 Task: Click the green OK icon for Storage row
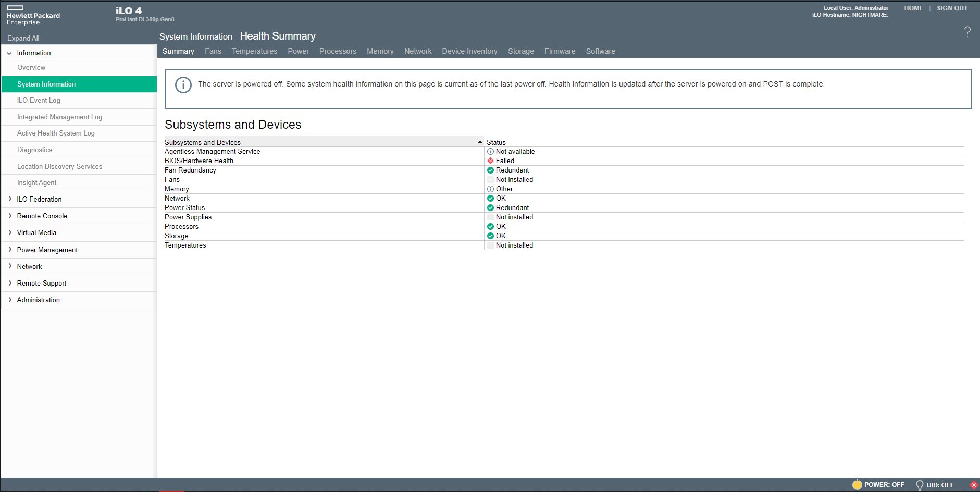tap(490, 236)
